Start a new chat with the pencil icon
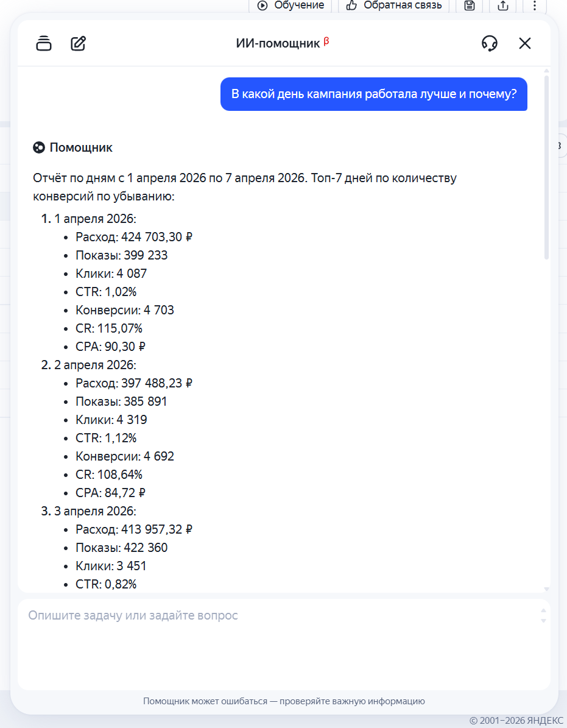567x728 pixels. coord(79,43)
